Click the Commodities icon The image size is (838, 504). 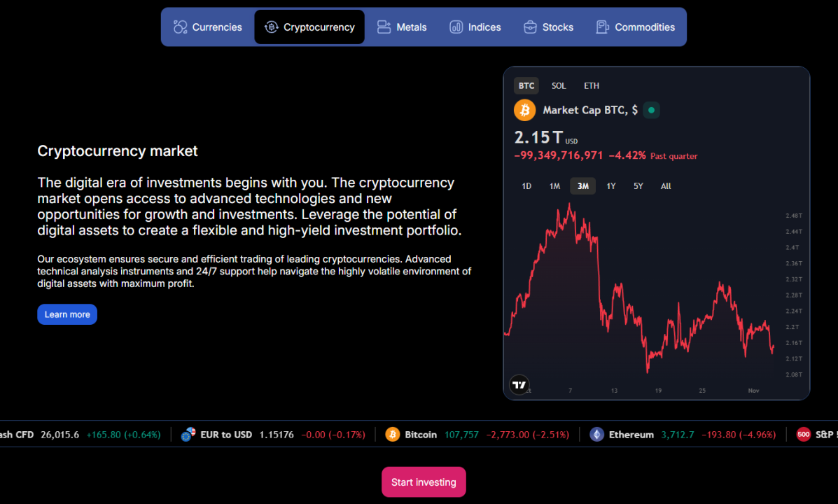pos(602,27)
